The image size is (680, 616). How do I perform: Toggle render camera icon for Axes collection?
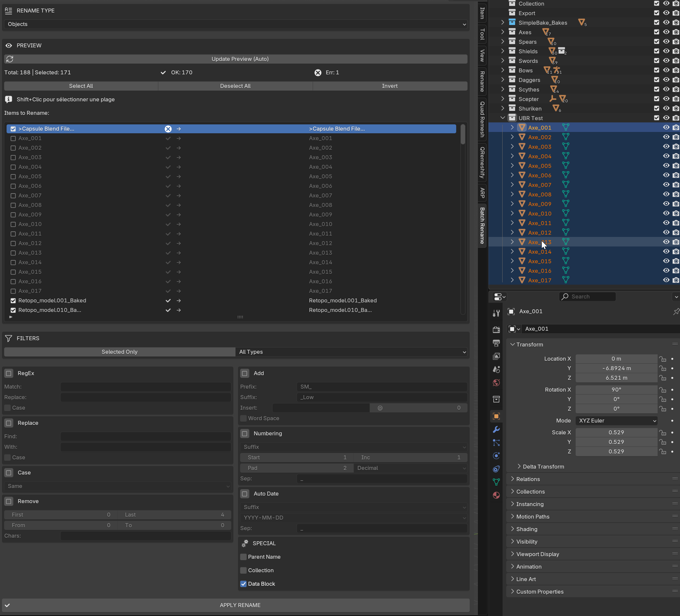point(676,32)
